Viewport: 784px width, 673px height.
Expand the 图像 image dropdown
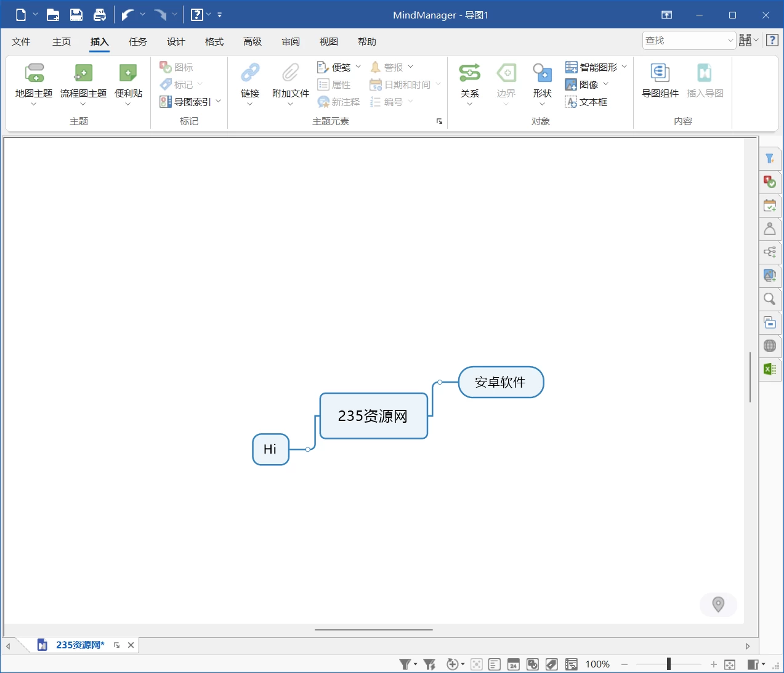pos(605,84)
